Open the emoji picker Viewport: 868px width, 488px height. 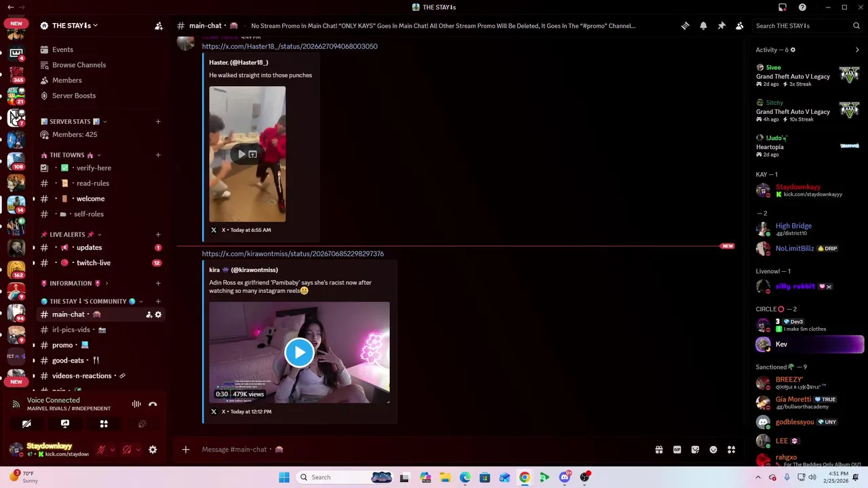tap(713, 449)
